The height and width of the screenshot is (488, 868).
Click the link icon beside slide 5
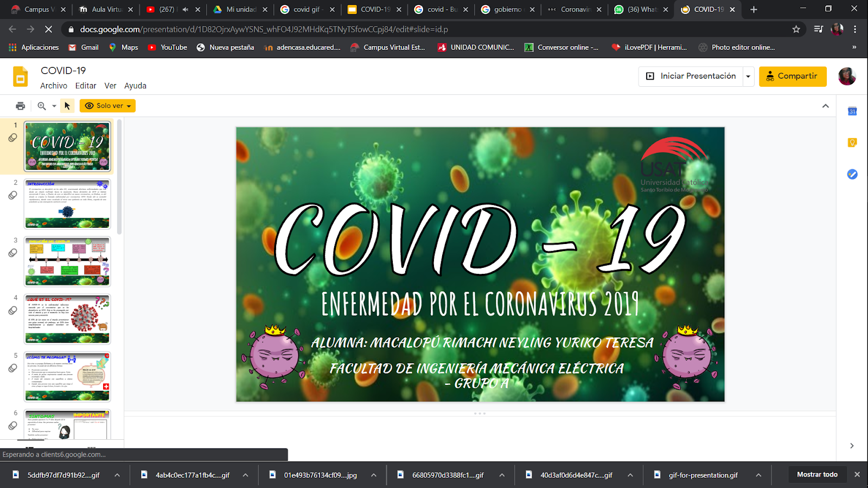[12, 368]
